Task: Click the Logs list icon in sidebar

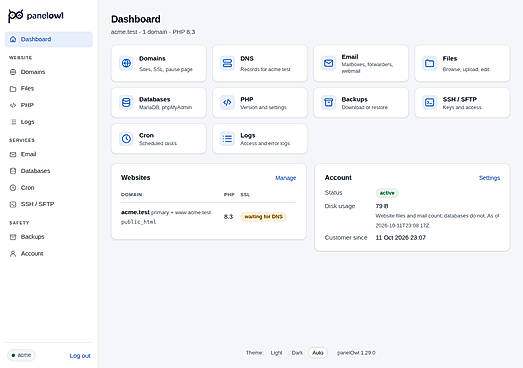Action: 13,122
